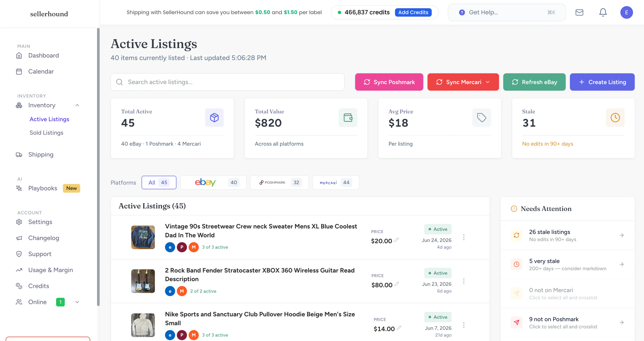Click the Stale clock icon

coord(615,117)
